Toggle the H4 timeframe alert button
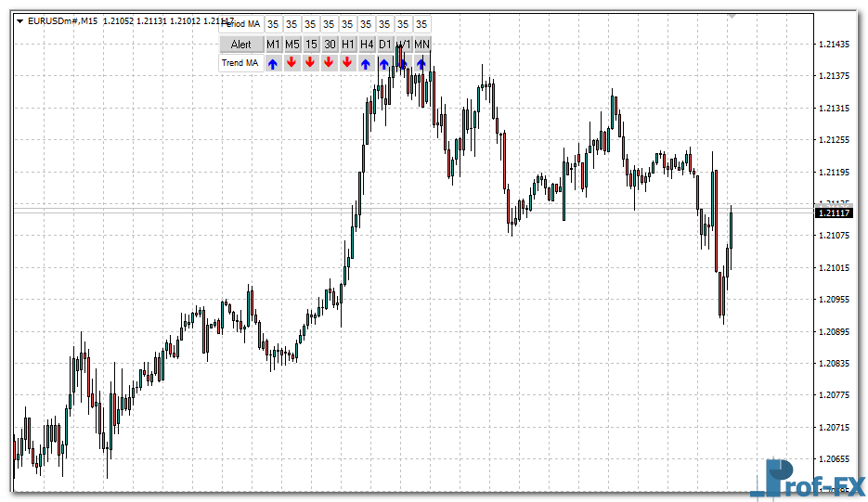 pyautogui.click(x=366, y=45)
